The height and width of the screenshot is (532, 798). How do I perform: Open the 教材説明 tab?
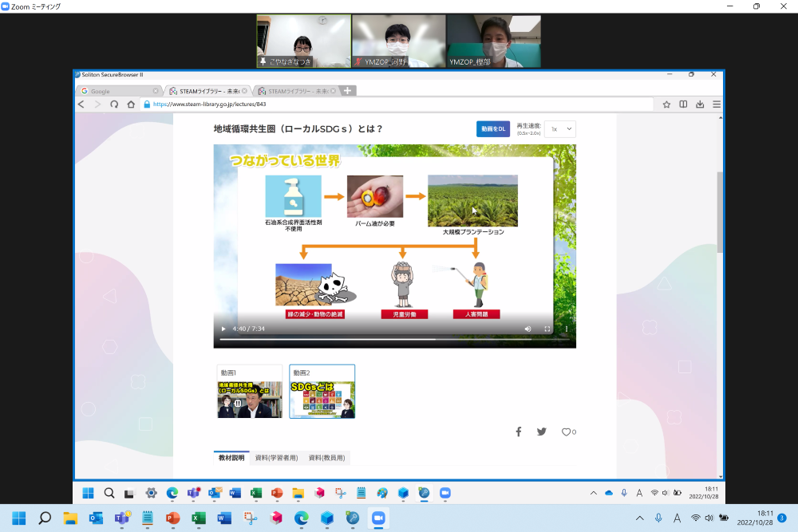[231, 458]
